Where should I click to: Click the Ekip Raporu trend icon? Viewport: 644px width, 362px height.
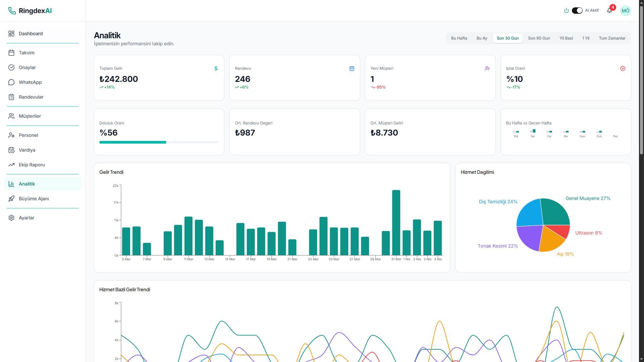pyautogui.click(x=11, y=165)
